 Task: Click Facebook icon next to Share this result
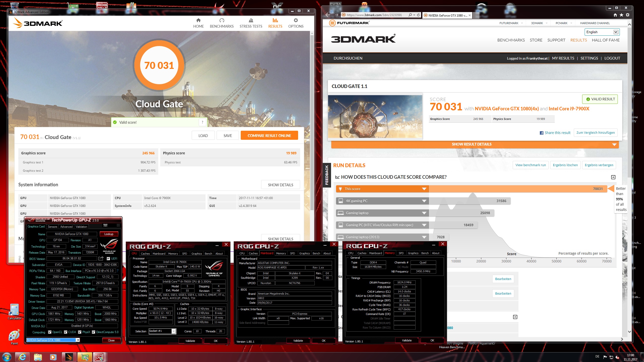click(x=542, y=133)
